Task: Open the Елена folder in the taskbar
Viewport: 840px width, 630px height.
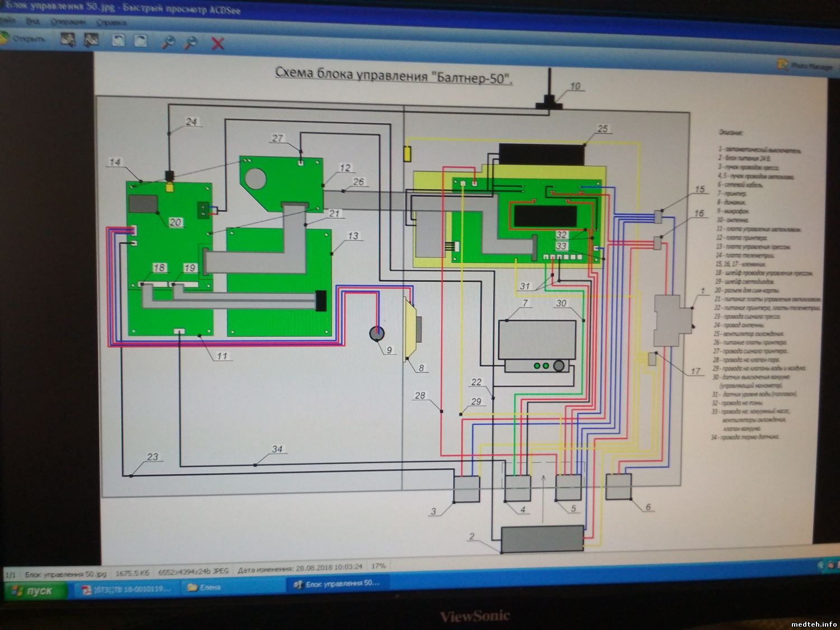Action: [x=204, y=587]
